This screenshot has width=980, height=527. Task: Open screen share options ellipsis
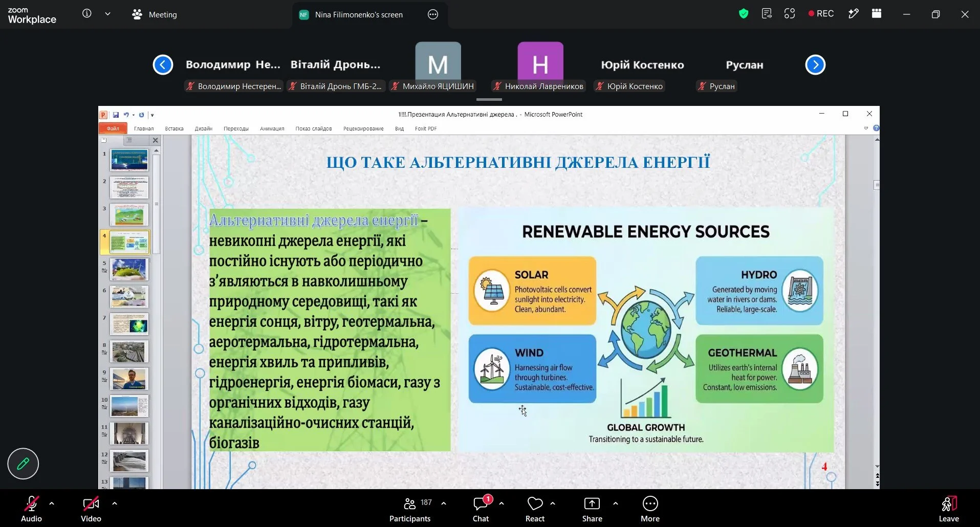[x=433, y=14]
